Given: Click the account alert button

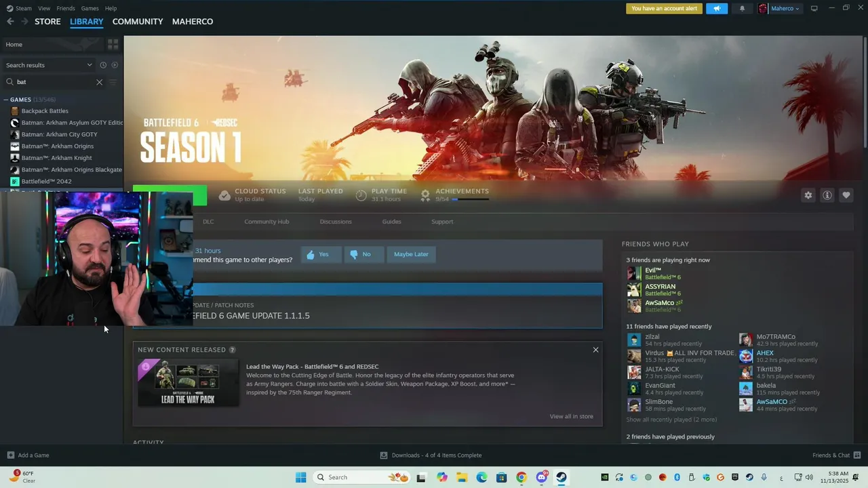Looking at the screenshot, I should tap(664, 9).
